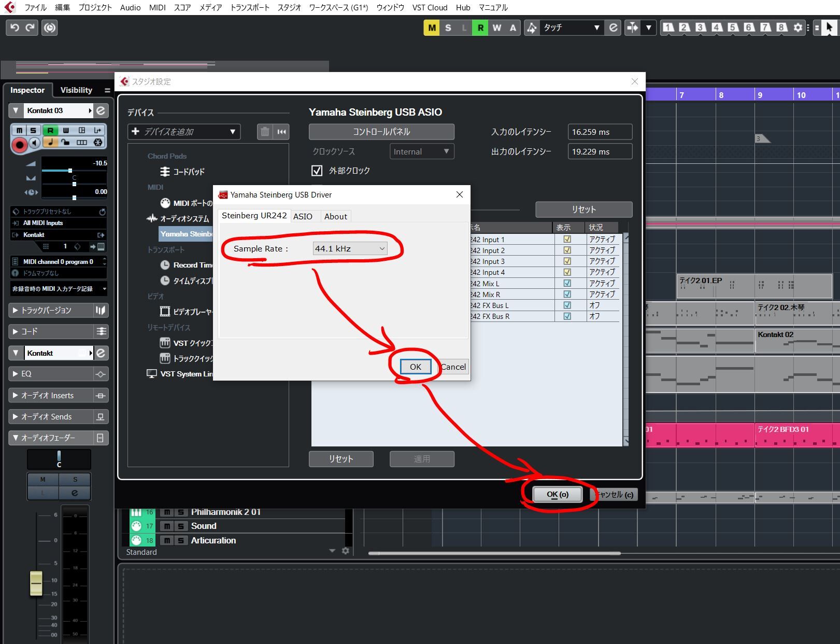The image size is (840, 644).
Task: Toggle the green R read-automation button
Action: coord(480,28)
